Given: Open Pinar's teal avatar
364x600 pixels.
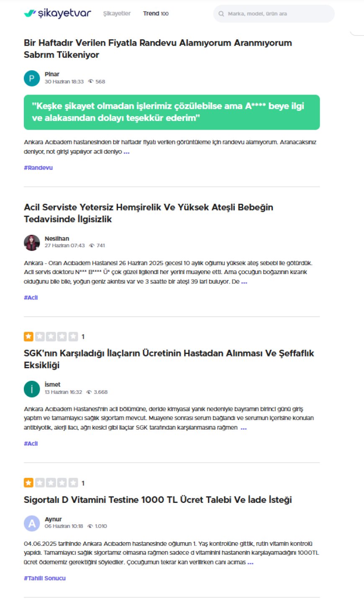Looking at the screenshot, I should point(32,78).
